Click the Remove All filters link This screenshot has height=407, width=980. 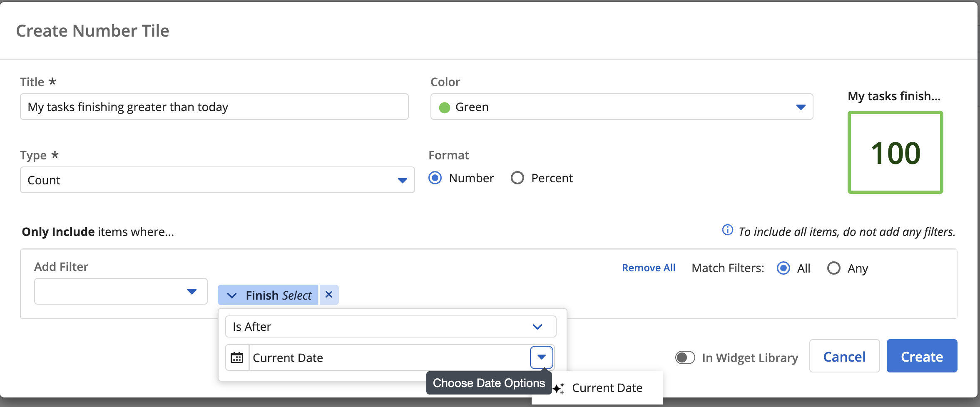pyautogui.click(x=648, y=268)
